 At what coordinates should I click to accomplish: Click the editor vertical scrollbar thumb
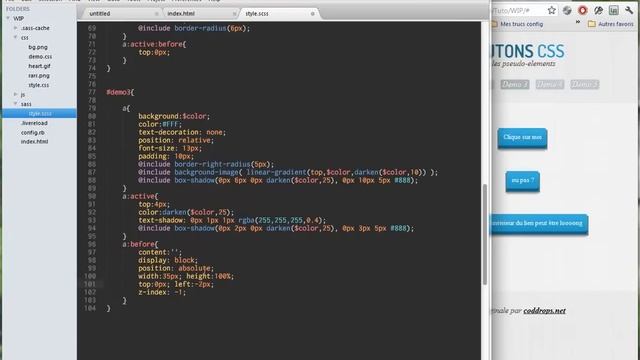485,234
